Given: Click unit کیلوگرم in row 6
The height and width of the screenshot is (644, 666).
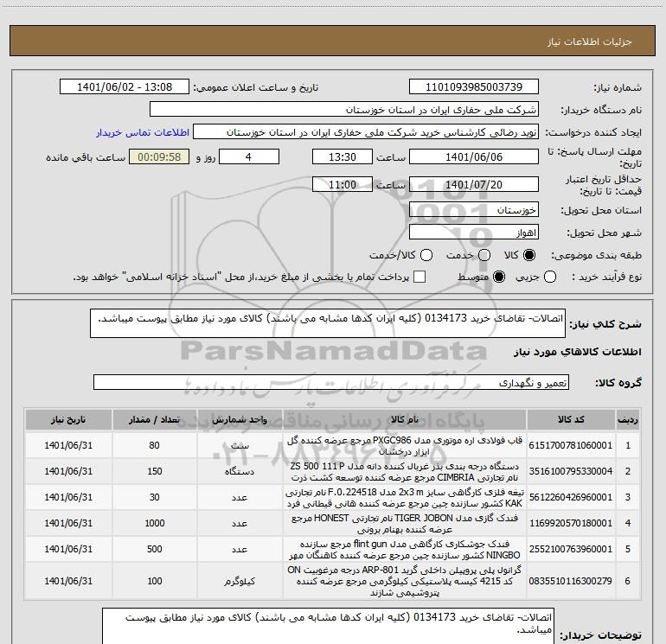Looking at the screenshot, I should click(240, 581).
